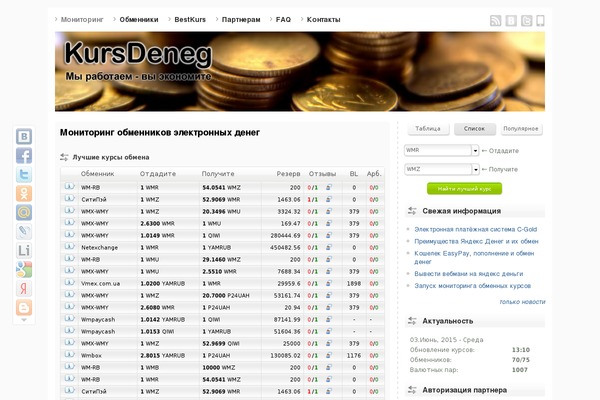This screenshot has width=600, height=400.
Task: Open the WMZ 'Получите' currency dropdown
Action: (442, 169)
